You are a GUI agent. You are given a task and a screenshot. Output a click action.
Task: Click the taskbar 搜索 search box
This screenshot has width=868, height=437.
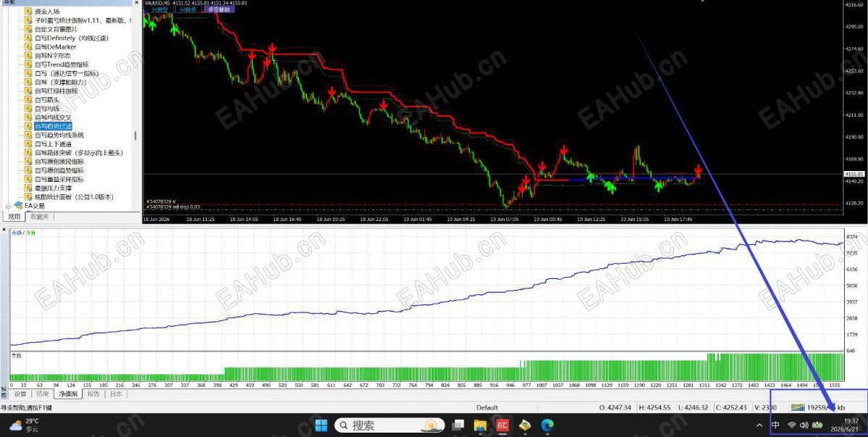[x=390, y=425]
